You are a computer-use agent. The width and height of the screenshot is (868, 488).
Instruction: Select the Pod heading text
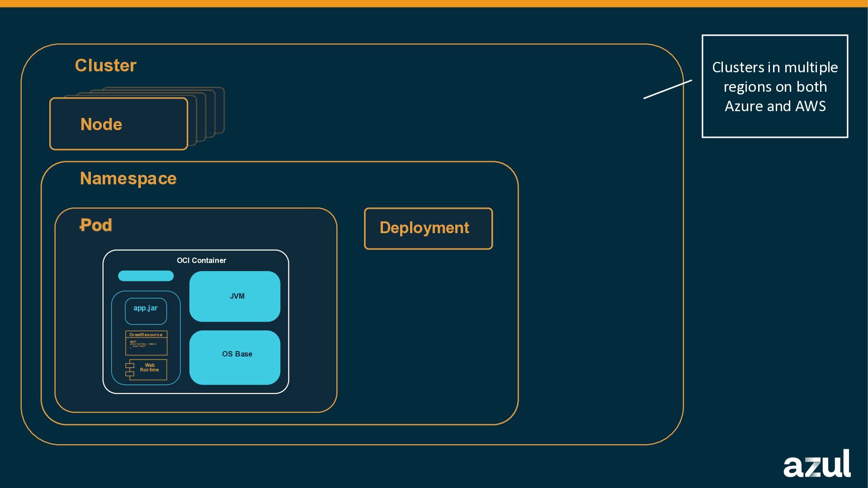[96, 225]
